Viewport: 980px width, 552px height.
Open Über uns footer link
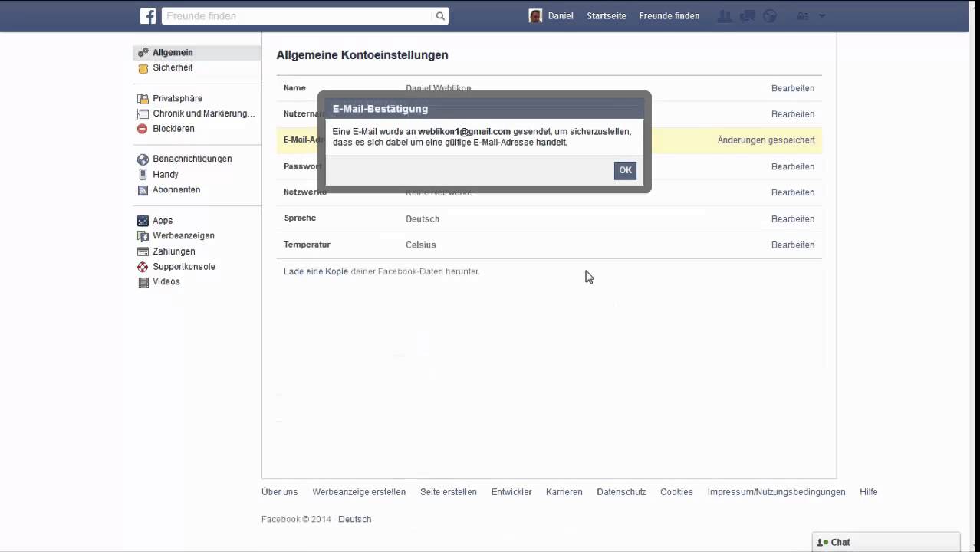coord(279,492)
